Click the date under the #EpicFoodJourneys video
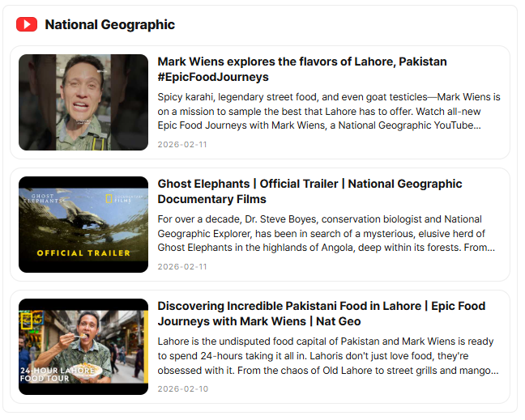525x420 pixels. click(182, 145)
